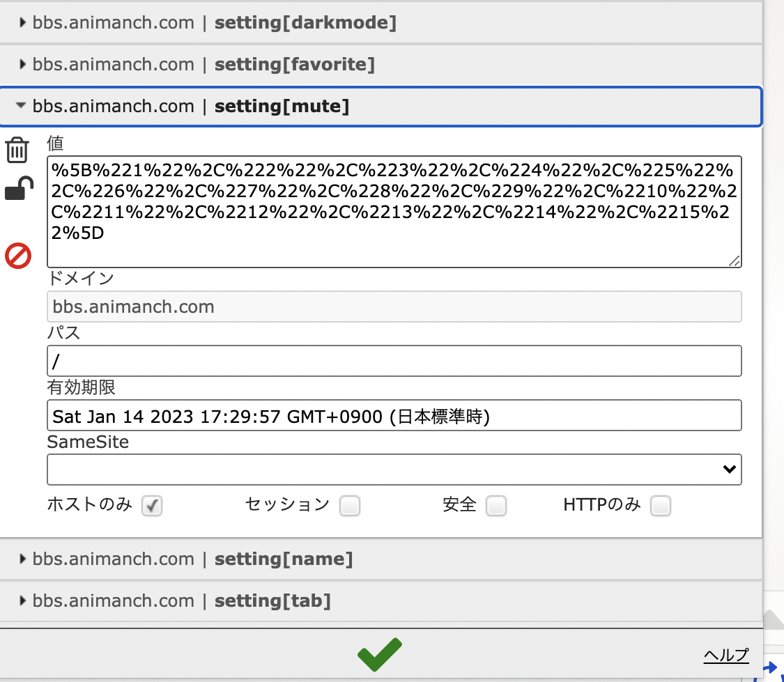Click the パス input field

(x=394, y=361)
